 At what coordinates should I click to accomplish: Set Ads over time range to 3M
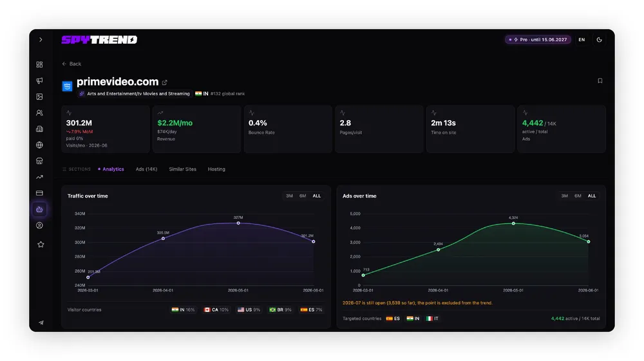tap(565, 196)
